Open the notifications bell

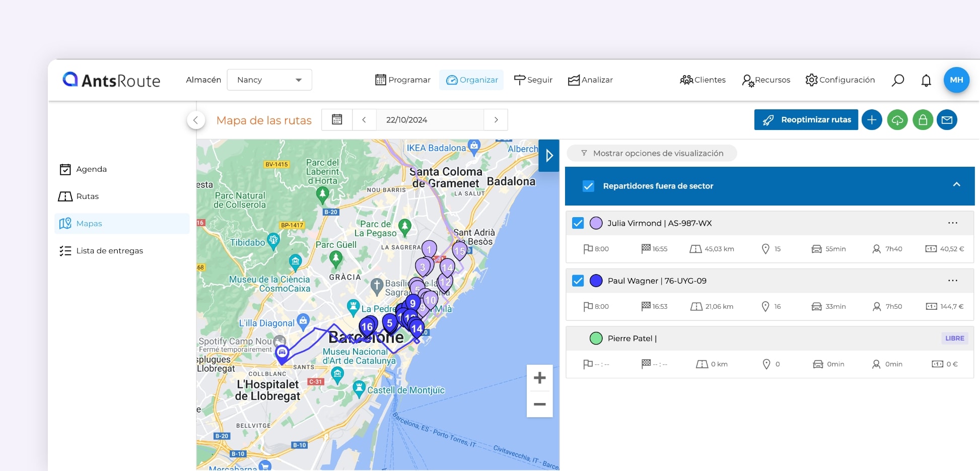(x=926, y=80)
